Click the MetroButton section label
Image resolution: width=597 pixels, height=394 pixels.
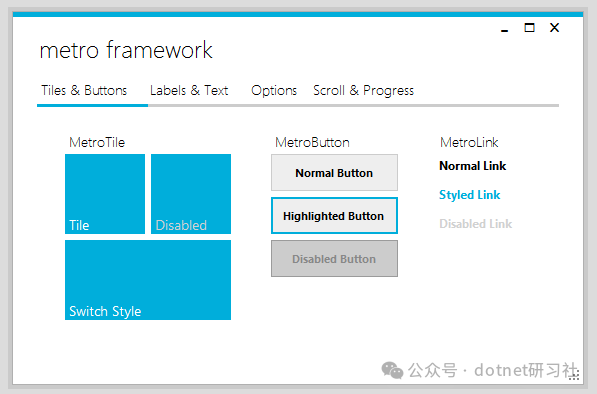click(312, 142)
